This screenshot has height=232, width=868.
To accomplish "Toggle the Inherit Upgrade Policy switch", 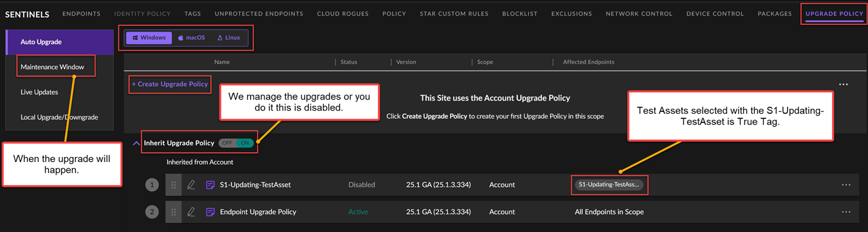I will pyautogui.click(x=236, y=143).
